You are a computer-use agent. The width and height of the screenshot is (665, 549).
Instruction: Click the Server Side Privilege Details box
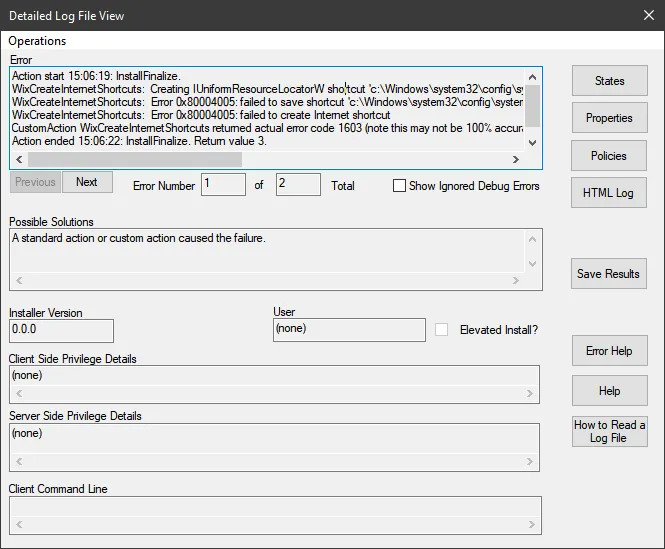click(x=274, y=447)
